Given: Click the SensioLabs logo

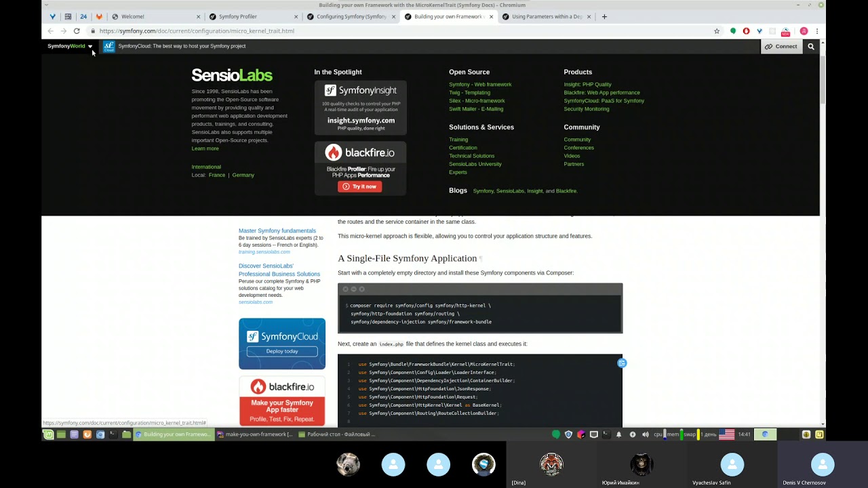Looking at the screenshot, I should click(232, 75).
